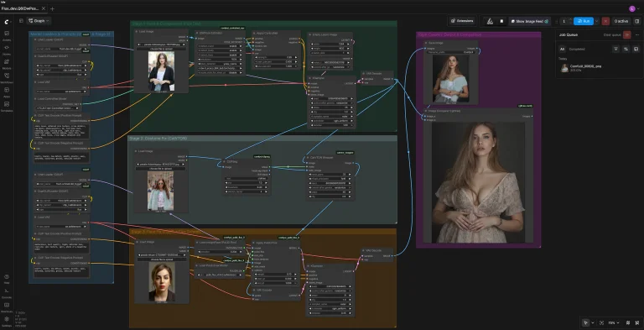Click the Stage 2: Costume Fix (CatVTON) group title
Viewport: 644px width, 330px height.
tap(158, 139)
